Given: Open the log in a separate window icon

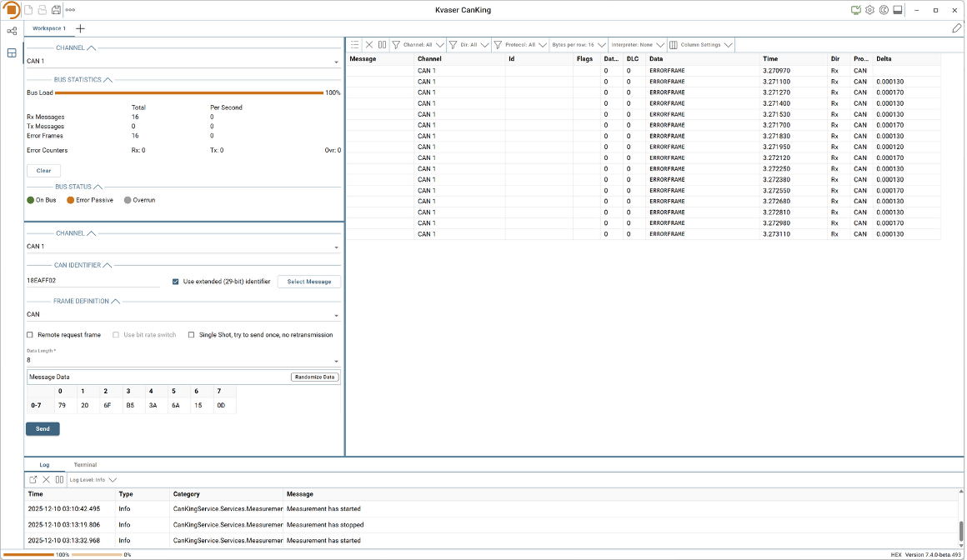Looking at the screenshot, I should (33, 480).
